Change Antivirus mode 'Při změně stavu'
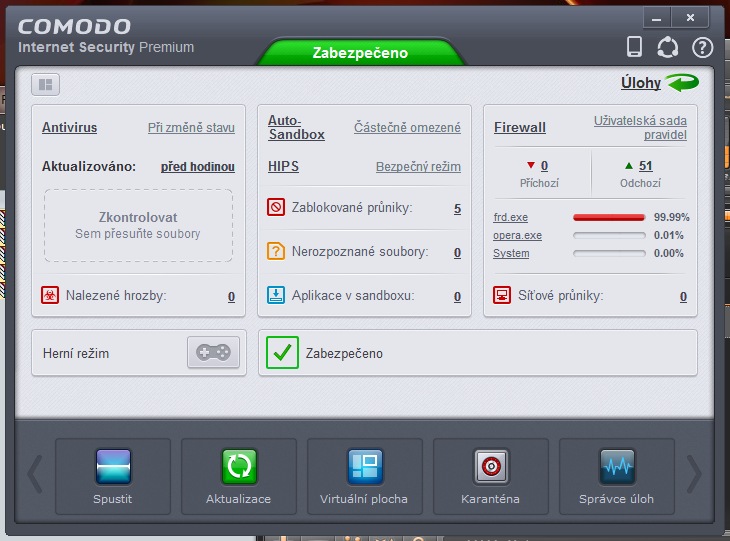This screenshot has width=730, height=541. (191, 128)
